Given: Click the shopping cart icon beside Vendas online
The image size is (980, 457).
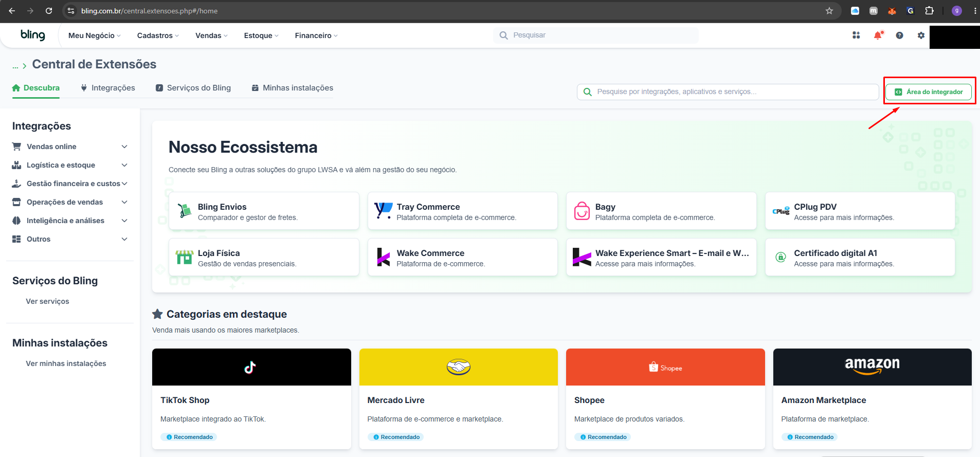Looking at the screenshot, I should pos(16,147).
